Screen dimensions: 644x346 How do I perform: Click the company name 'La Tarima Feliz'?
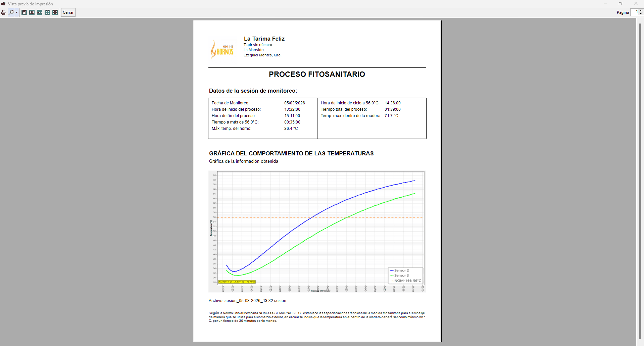pyautogui.click(x=264, y=39)
